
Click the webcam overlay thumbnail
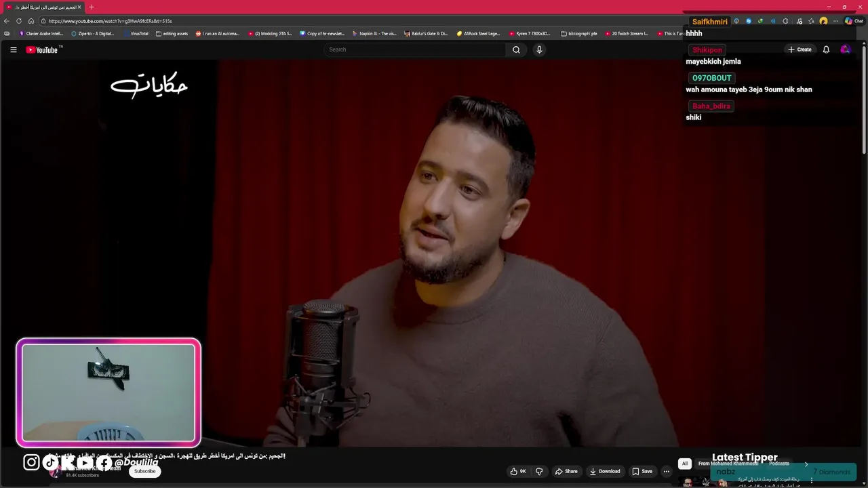pos(108,392)
